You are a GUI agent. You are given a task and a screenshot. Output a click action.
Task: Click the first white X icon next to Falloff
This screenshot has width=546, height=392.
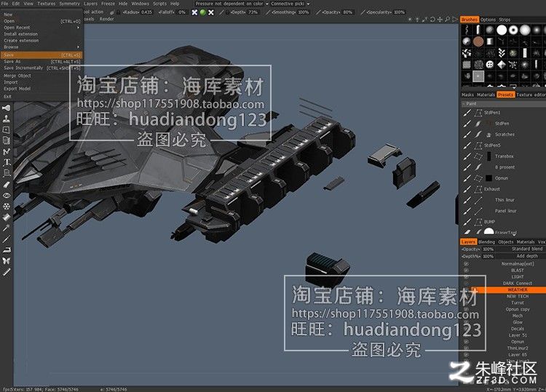194,12
